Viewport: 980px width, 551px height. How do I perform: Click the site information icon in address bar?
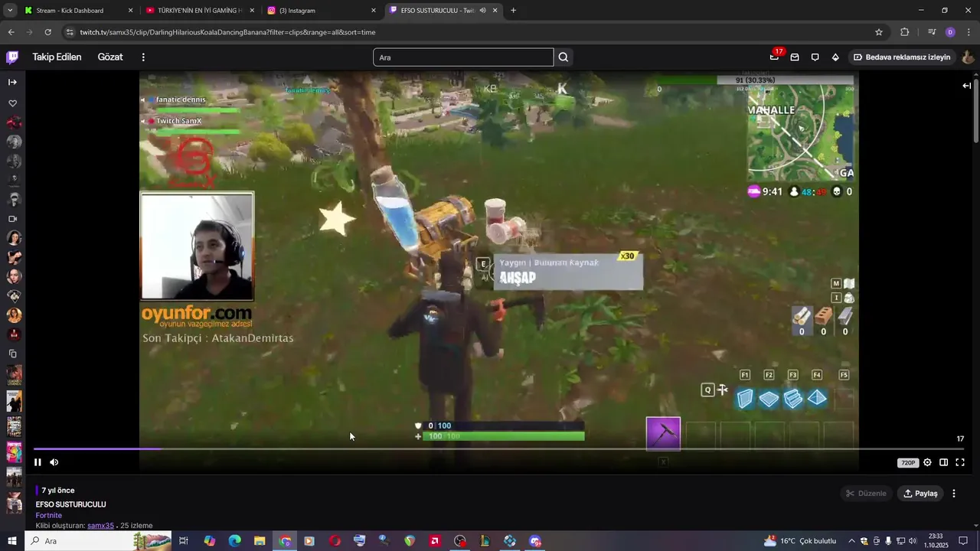[70, 32]
